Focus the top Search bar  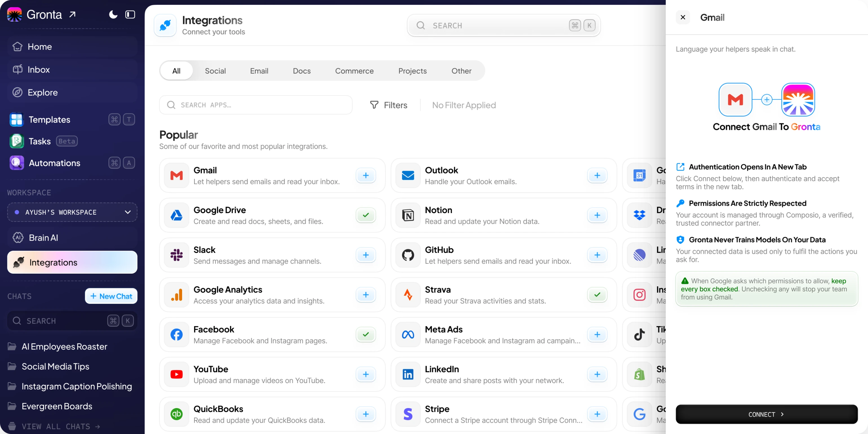pyautogui.click(x=503, y=25)
